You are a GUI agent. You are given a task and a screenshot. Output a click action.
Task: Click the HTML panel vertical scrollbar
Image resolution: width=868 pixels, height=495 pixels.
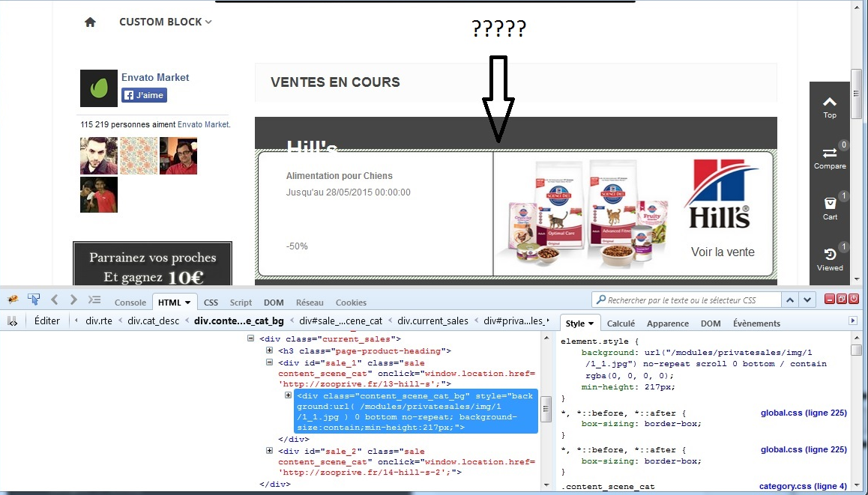click(x=546, y=410)
